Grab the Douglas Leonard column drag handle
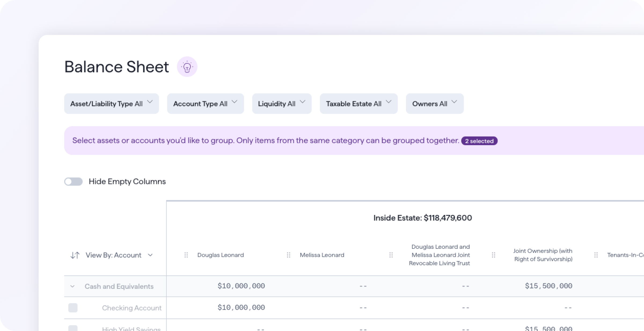 [186, 255]
